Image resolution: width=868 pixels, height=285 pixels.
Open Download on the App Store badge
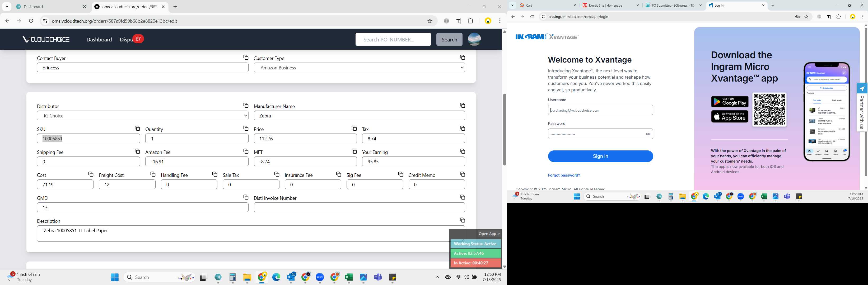click(x=730, y=116)
